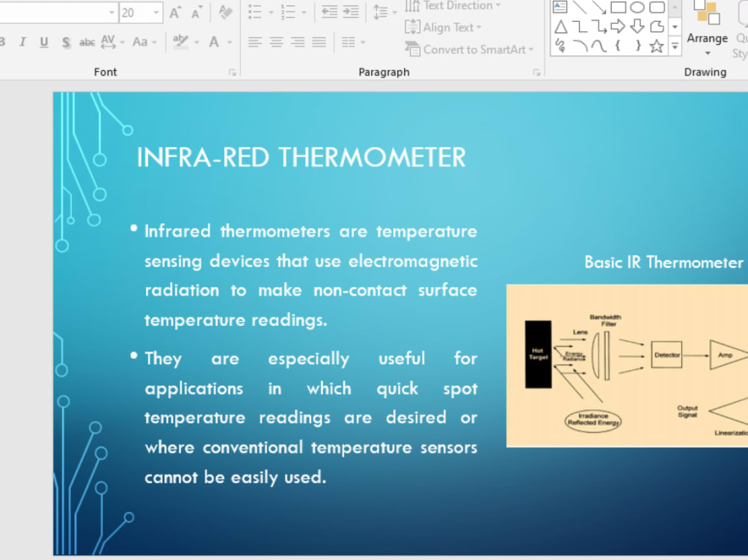This screenshot has height=560, width=748.
Task: Select the Curve shape
Action: point(598,46)
